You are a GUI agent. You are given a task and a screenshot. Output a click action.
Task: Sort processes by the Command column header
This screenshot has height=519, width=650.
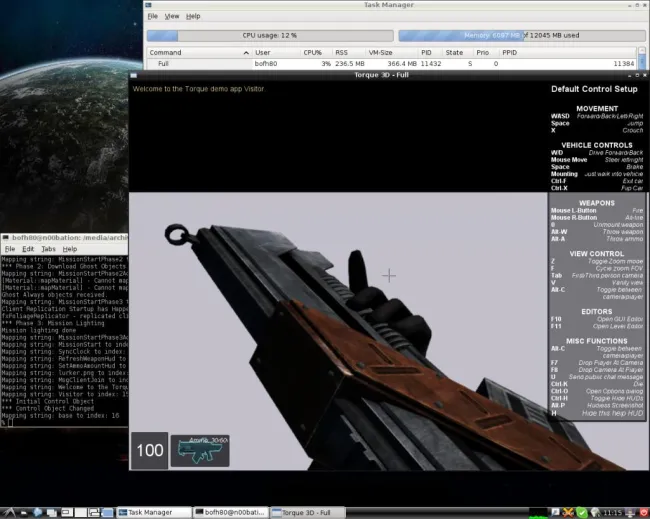166,52
